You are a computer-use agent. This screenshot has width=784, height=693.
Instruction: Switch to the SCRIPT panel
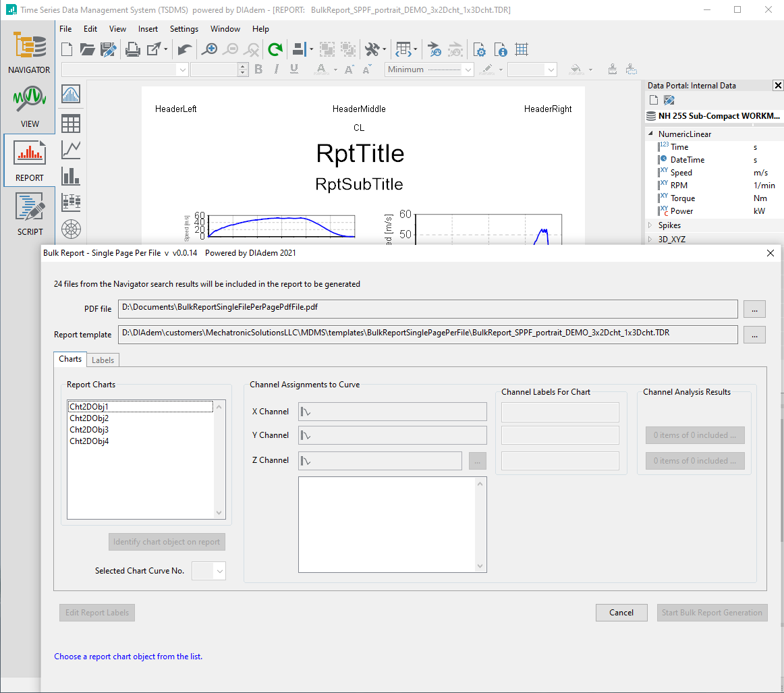coord(30,215)
